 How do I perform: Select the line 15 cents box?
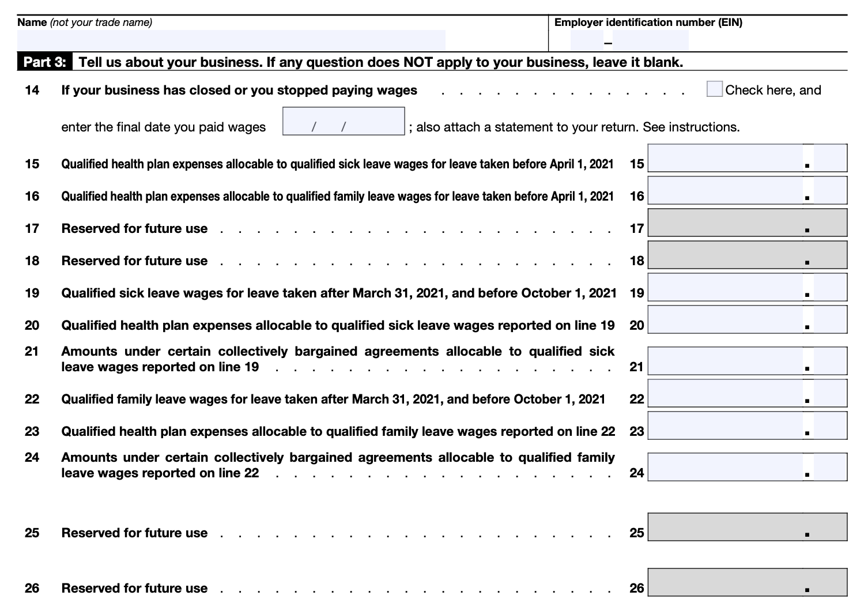coord(830,158)
